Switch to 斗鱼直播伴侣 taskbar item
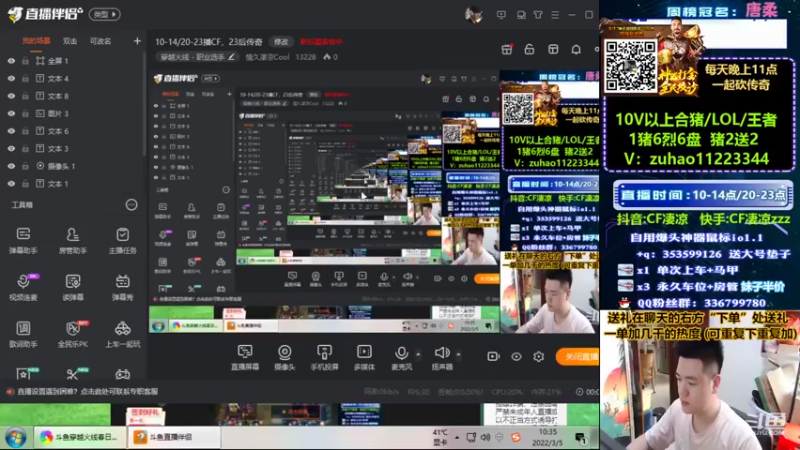The width and height of the screenshot is (800, 450). [174, 437]
